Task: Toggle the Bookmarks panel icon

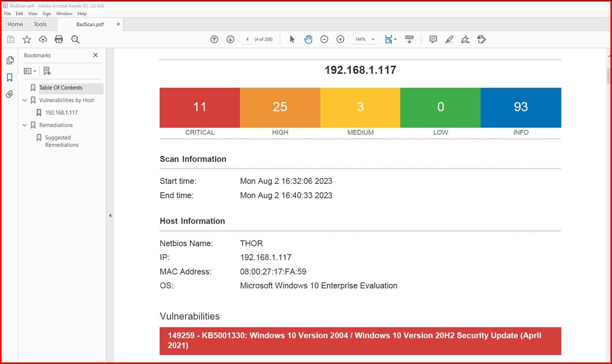Action: 10,77
